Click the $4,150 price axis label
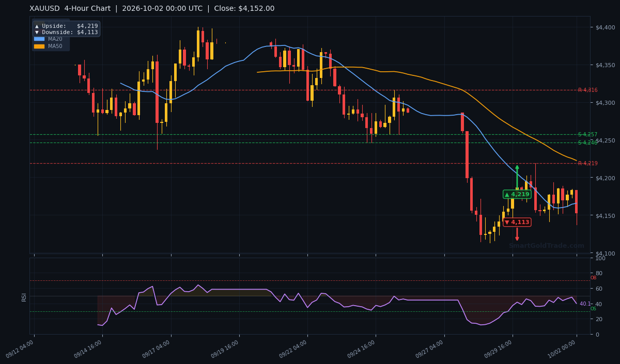This screenshot has width=620, height=364. [x=605, y=215]
